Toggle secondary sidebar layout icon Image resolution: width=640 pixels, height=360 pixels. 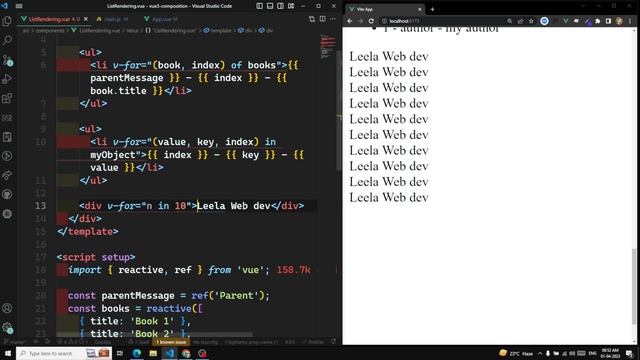pyautogui.click(x=280, y=6)
